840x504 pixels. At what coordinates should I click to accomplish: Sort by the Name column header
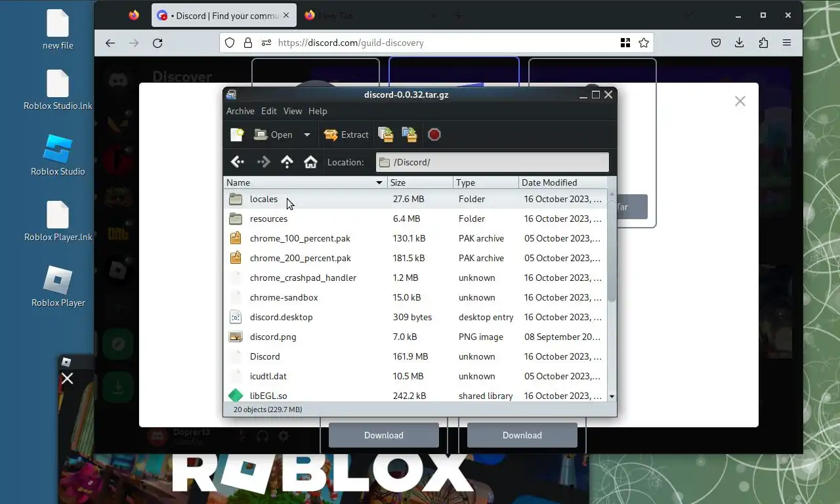pos(305,182)
